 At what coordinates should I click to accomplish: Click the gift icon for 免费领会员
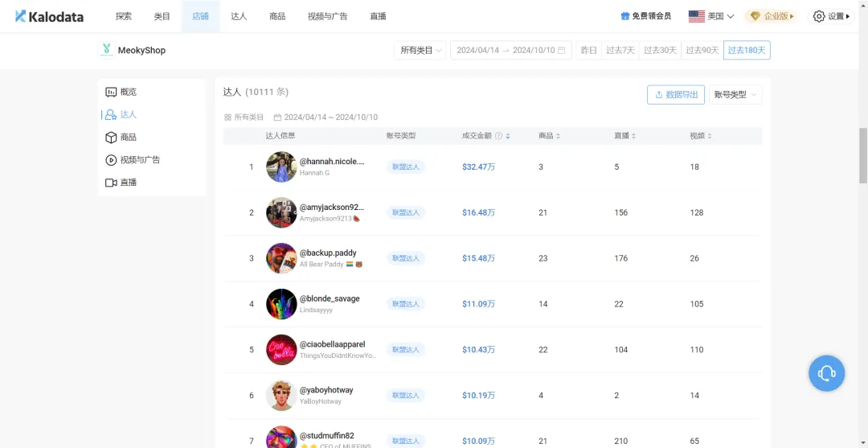624,16
